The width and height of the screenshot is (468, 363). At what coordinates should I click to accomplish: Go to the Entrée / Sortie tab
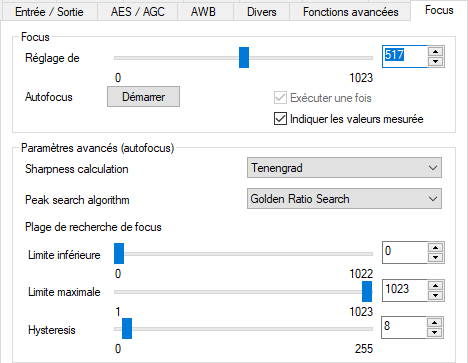(49, 12)
